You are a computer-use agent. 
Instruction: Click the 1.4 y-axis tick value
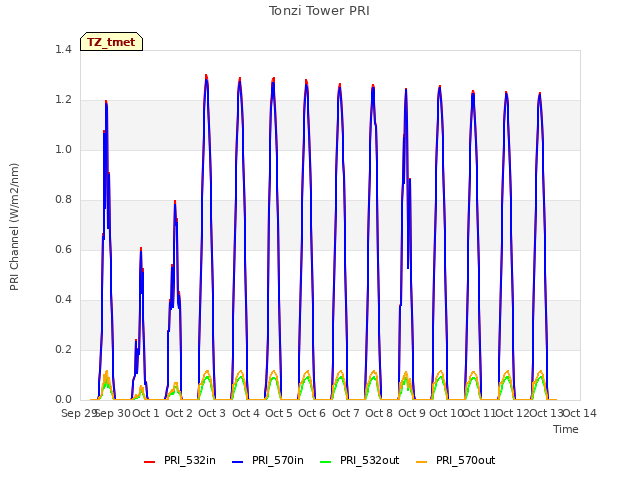click(x=63, y=49)
